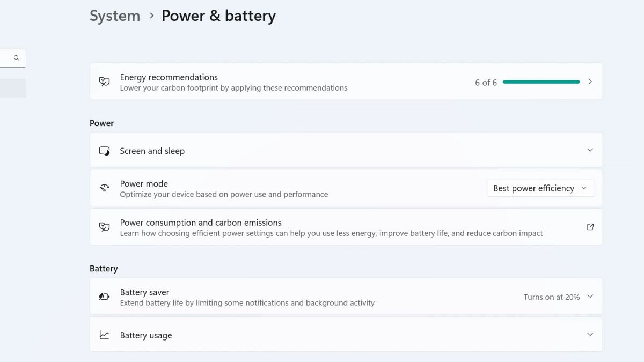Click the Battery saver title text
Viewport: 644px width, 362px height.
(144, 292)
